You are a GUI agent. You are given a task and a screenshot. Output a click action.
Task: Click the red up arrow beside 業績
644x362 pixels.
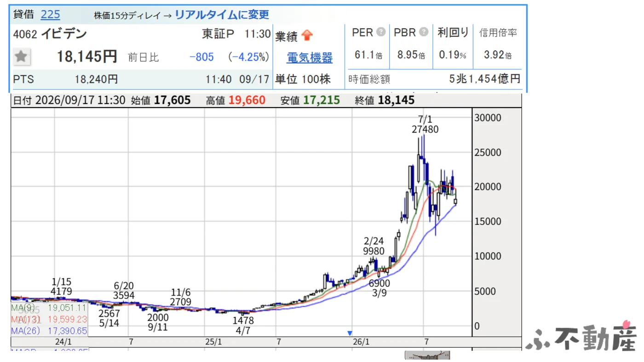pyautogui.click(x=307, y=35)
